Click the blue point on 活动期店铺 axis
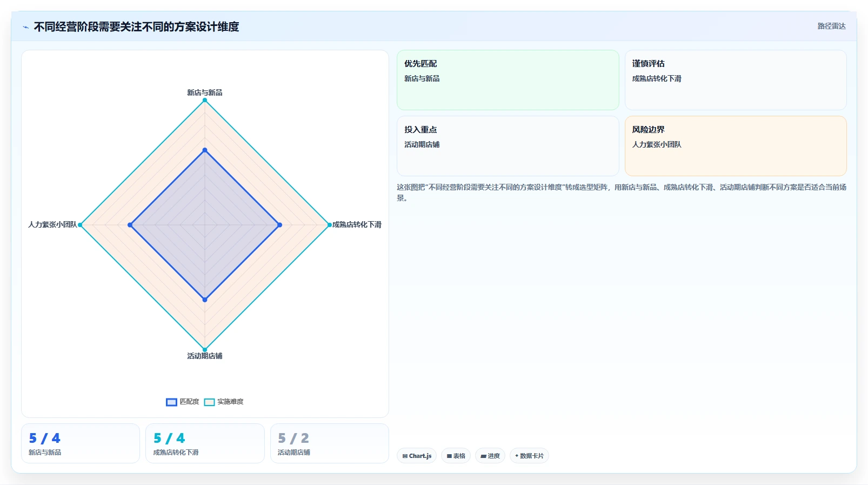868x485 pixels. click(205, 300)
